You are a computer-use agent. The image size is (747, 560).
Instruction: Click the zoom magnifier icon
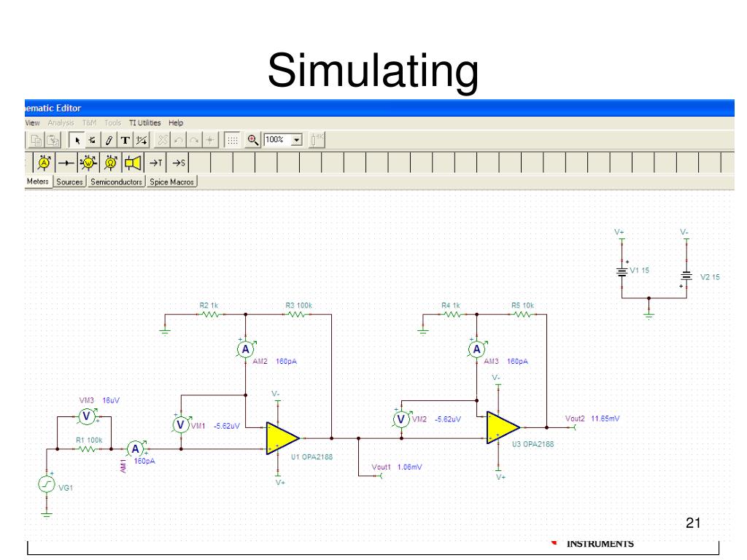coord(253,140)
